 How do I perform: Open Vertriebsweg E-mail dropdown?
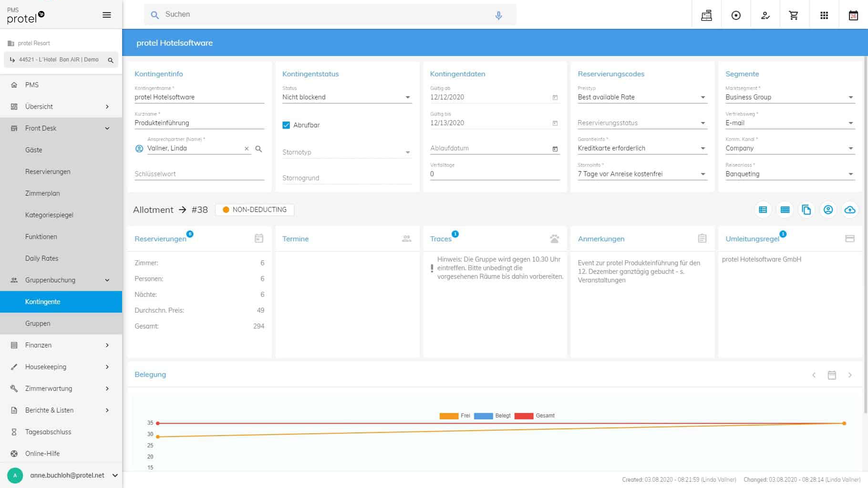pyautogui.click(x=790, y=123)
